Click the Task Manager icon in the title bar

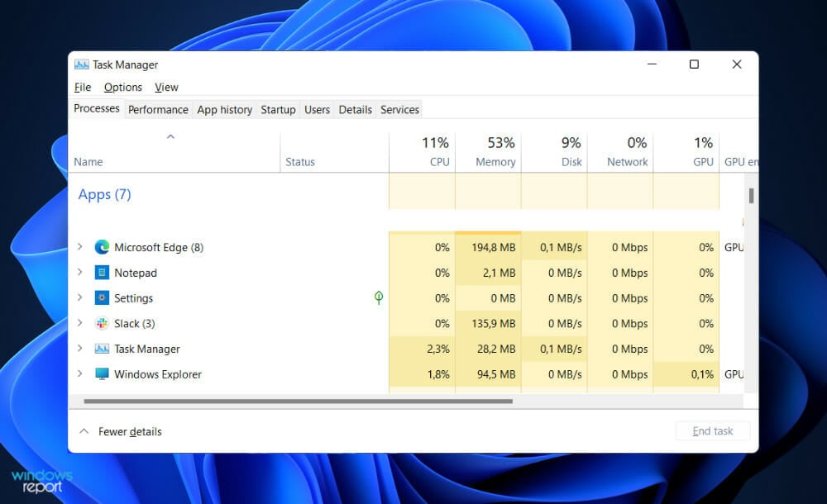(82, 64)
